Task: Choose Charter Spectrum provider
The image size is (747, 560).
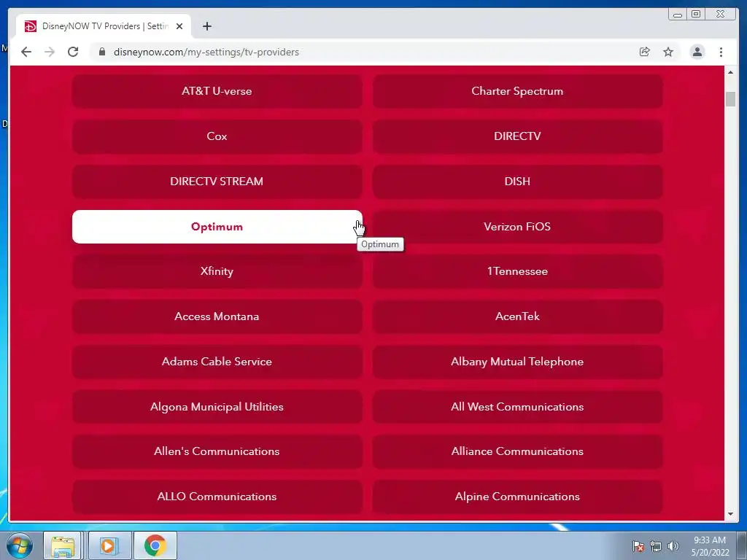Action: point(517,91)
